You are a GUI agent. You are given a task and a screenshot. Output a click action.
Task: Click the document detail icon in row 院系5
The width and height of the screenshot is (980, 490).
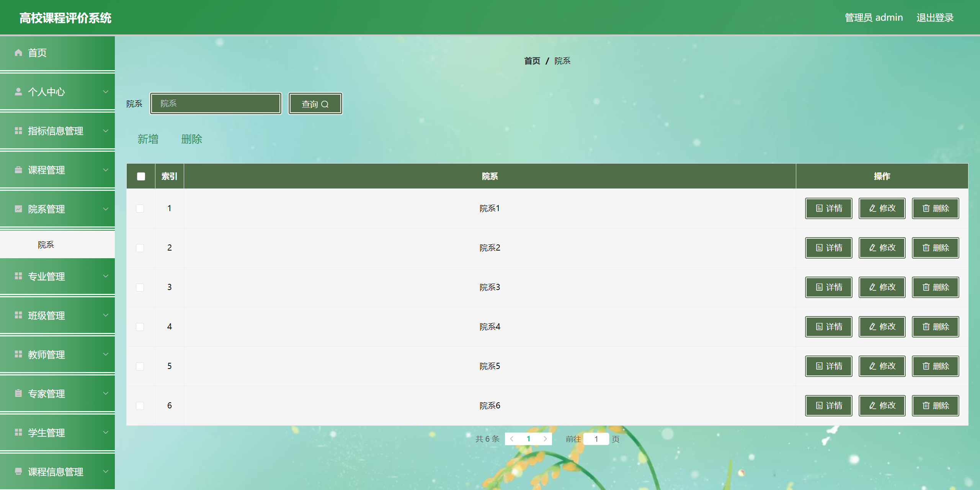coord(819,366)
